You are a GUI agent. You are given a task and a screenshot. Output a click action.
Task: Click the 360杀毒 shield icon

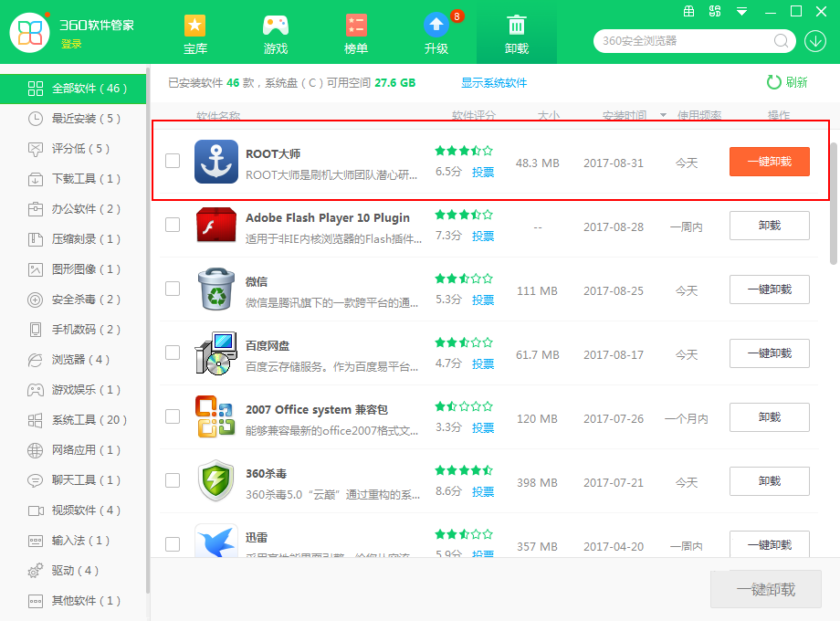(x=215, y=480)
